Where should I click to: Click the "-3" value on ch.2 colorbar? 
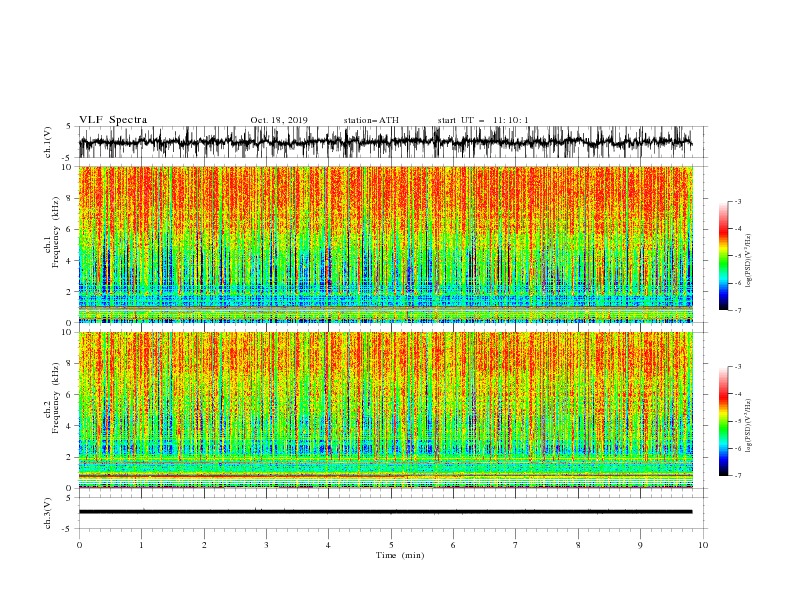pyautogui.click(x=737, y=367)
